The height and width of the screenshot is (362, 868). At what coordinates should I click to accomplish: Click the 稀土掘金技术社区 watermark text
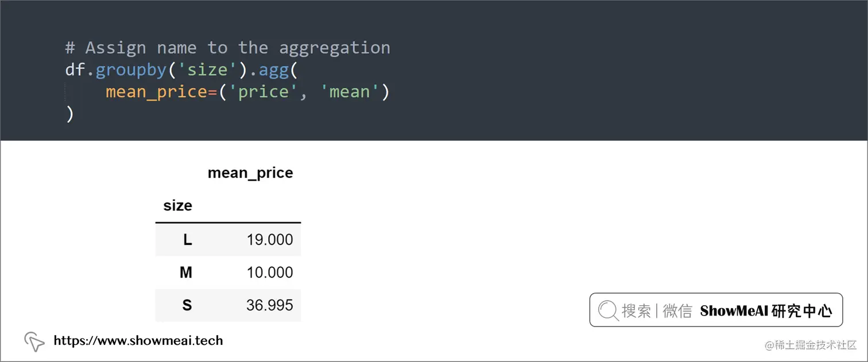[x=810, y=345]
